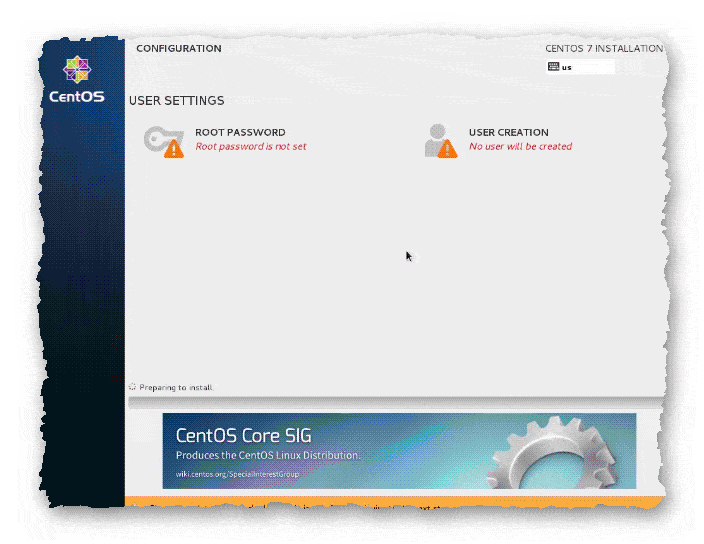The image size is (704, 544).
Task: Click 'No user will be created' warning text
Action: [520, 146]
